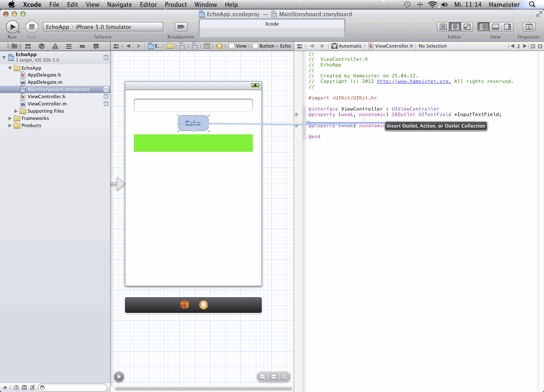Show the Utilities pane
The image size is (544, 392).
[x=507, y=27]
